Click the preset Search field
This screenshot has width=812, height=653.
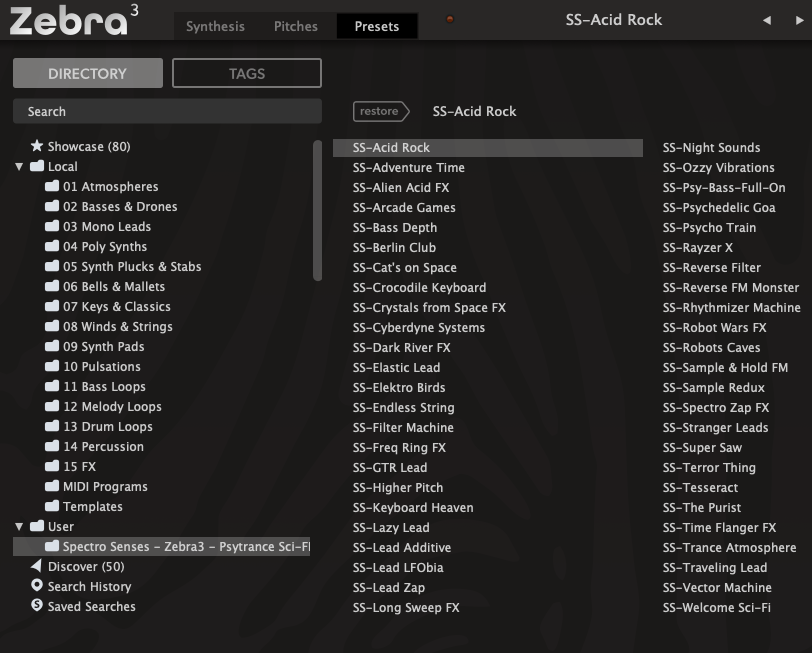(167, 111)
